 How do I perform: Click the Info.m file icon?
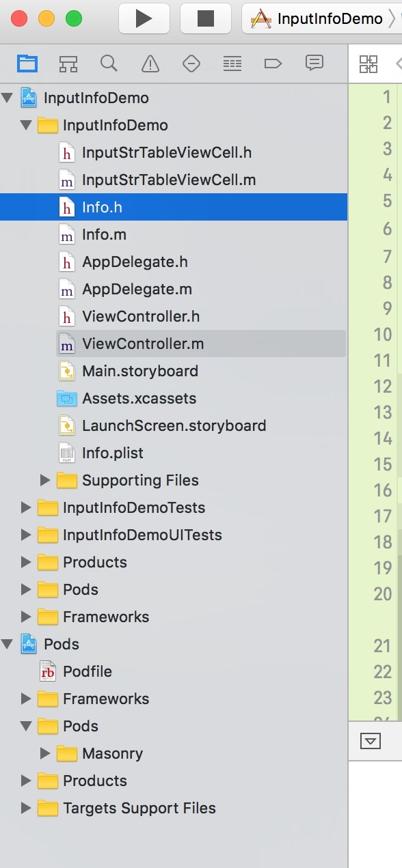coord(67,234)
